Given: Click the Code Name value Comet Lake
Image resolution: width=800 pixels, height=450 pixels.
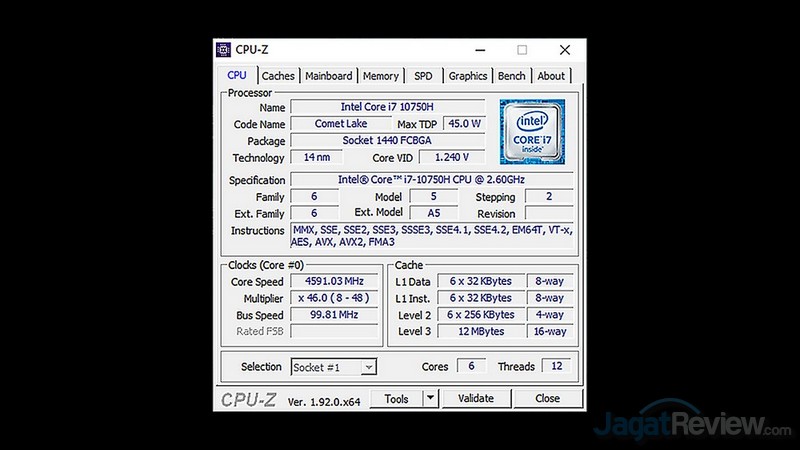Looking at the screenshot, I should coord(341,123).
